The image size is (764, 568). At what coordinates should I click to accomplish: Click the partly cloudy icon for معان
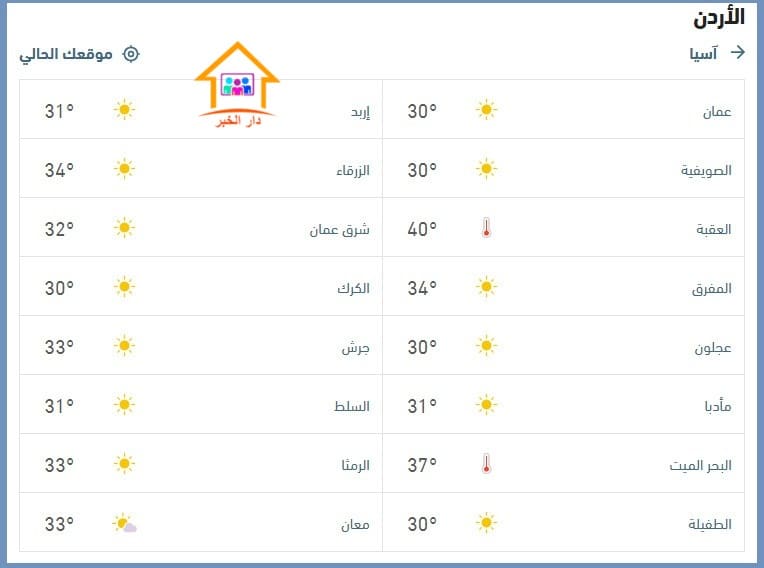point(125,524)
